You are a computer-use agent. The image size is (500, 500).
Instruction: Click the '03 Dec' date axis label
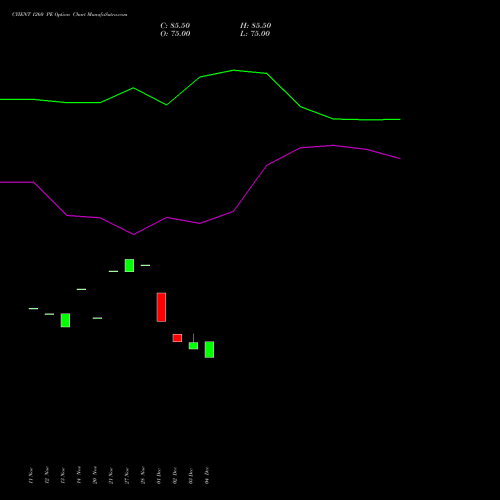click(x=191, y=475)
